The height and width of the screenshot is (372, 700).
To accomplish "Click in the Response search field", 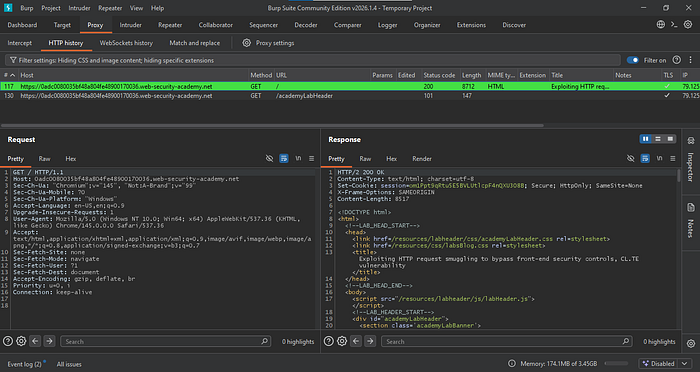I will [506, 341].
